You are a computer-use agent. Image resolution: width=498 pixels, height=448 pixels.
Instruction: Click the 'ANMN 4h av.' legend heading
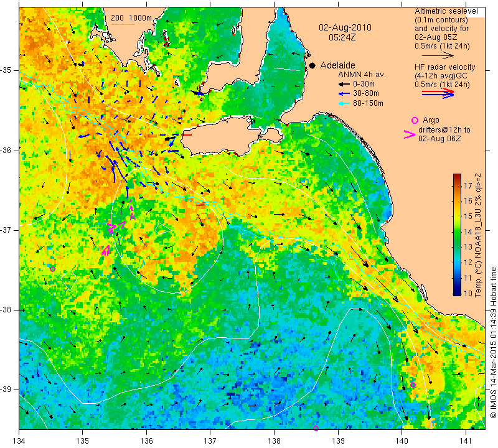pyautogui.click(x=362, y=75)
